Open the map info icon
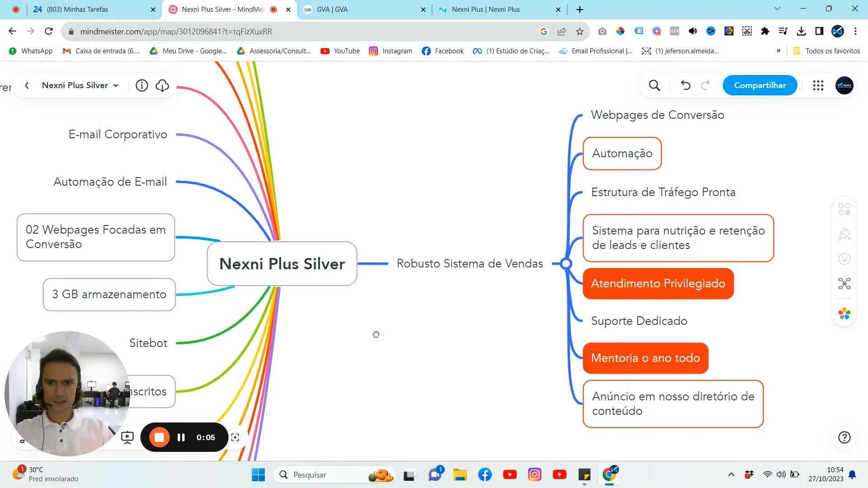The image size is (868, 488). [x=142, y=85]
